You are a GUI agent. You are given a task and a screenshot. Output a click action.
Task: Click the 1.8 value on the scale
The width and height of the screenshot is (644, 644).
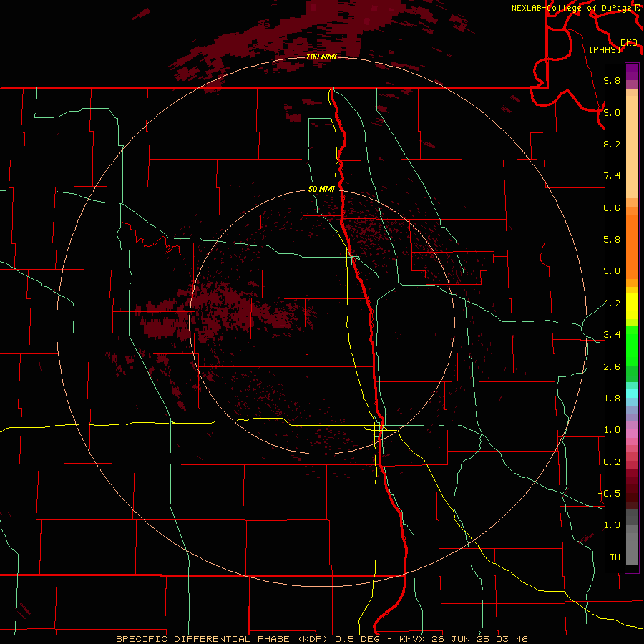coord(612,399)
